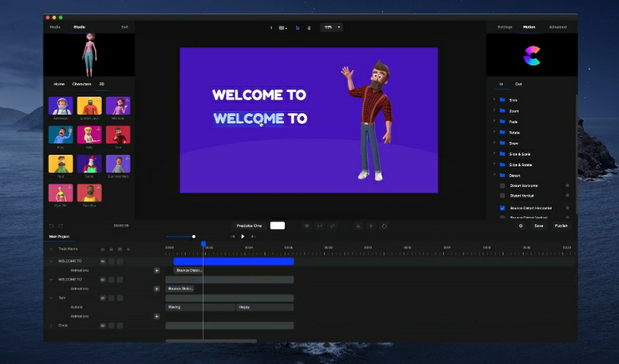Select the arrow pointer tool

click(298, 27)
